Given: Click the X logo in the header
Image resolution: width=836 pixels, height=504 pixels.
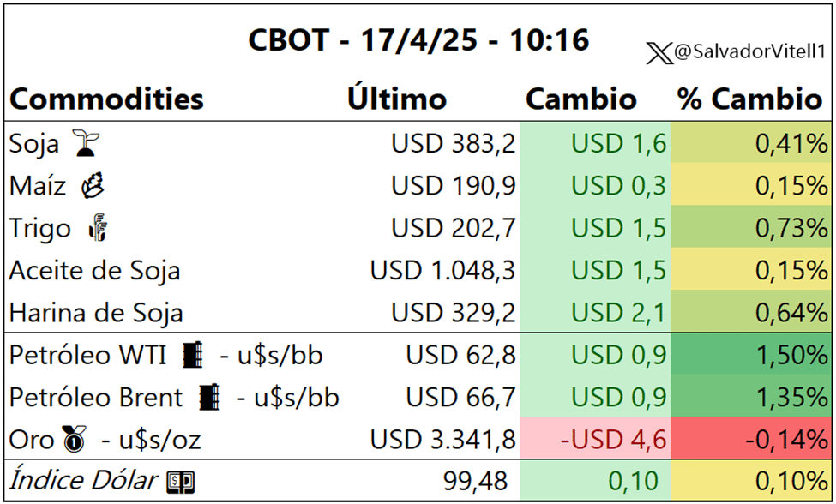Looking at the screenshot, I should 659,54.
